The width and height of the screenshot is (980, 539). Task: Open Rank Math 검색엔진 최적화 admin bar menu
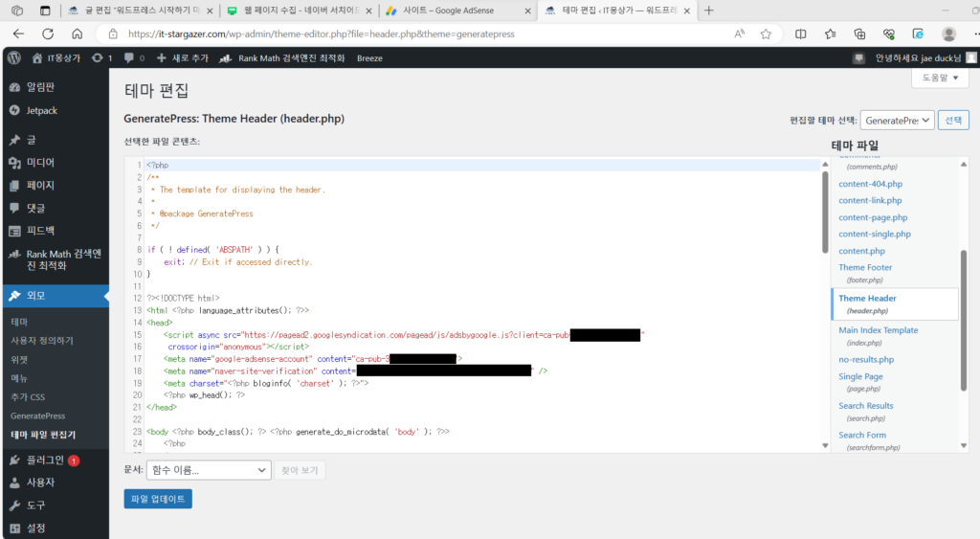(x=282, y=57)
